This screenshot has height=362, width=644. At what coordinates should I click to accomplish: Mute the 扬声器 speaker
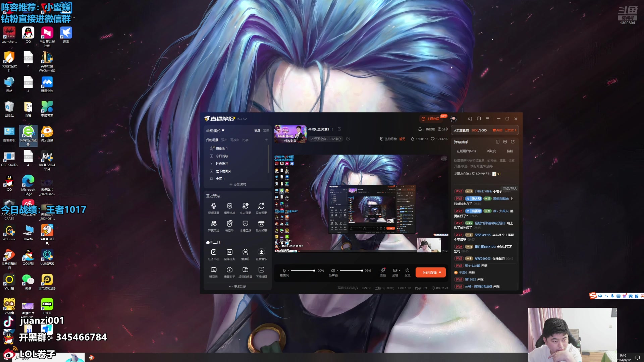point(333,270)
